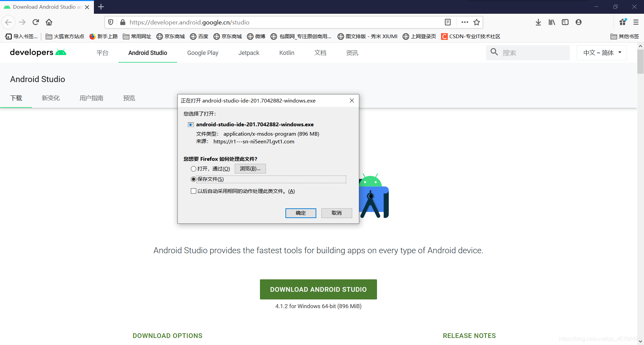Select the 打开，通过 radio option
644x345 pixels.
click(194, 169)
